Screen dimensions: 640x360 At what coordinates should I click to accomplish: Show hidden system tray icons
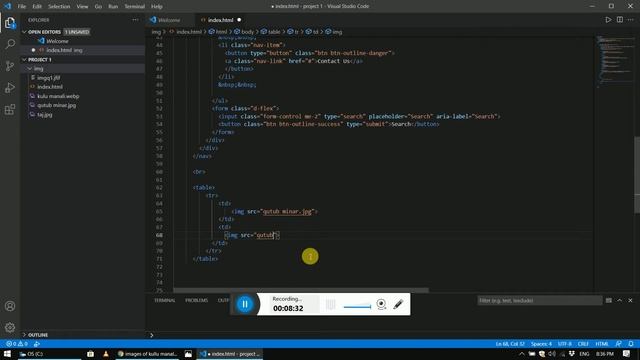(x=522, y=354)
